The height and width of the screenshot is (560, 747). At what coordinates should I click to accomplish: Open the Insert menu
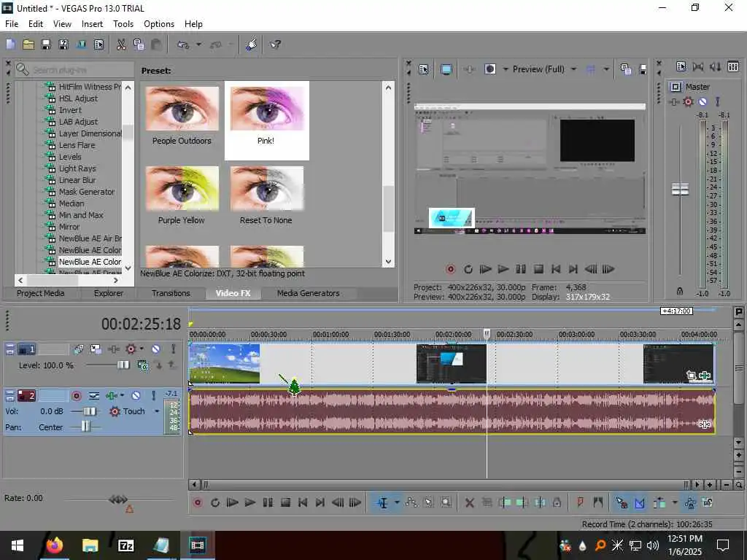coord(92,24)
